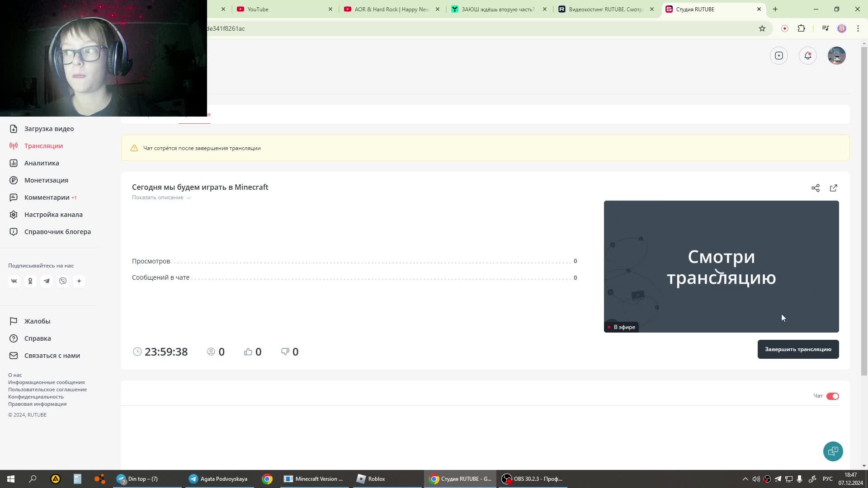
Task: Click the Завершить трансляцию button
Action: pyautogui.click(x=798, y=349)
